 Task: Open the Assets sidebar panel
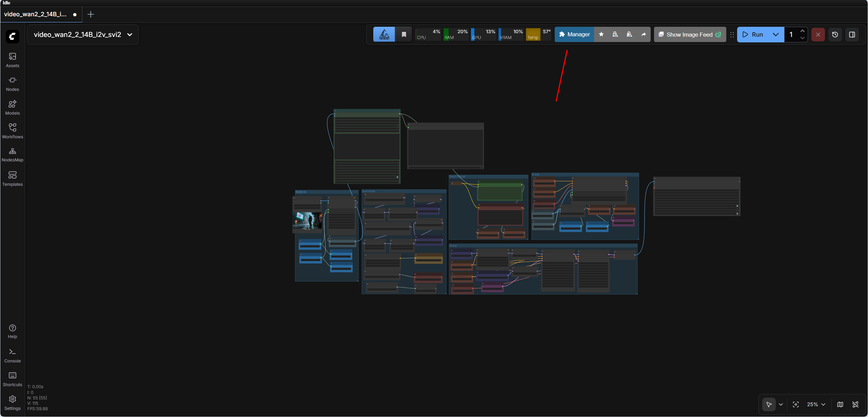point(13,60)
